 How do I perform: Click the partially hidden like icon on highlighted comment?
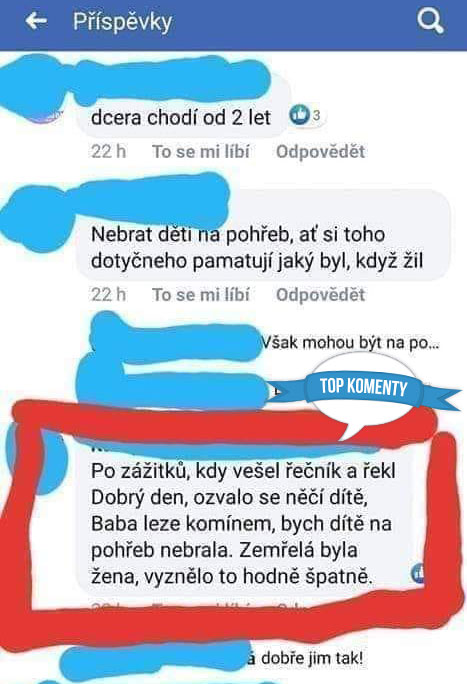click(418, 572)
